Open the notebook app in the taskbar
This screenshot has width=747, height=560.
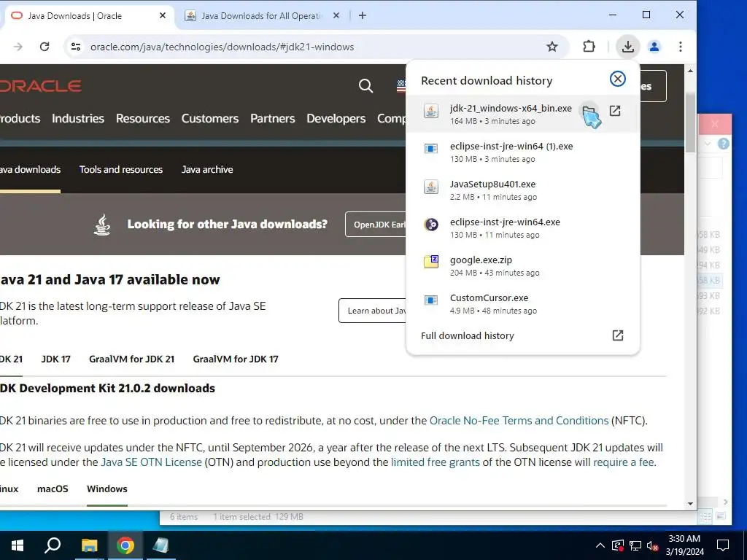pyautogui.click(x=160, y=545)
